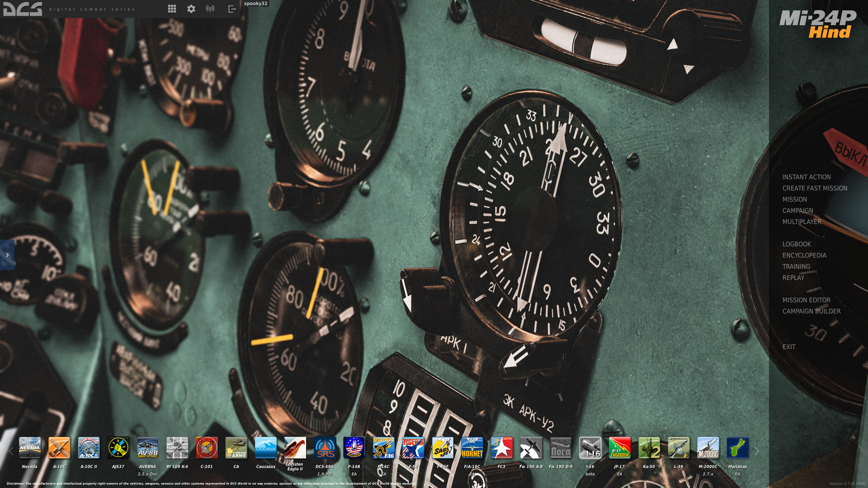868x488 pixels.
Task: Choose the Ka-50 module icon
Action: [649, 447]
